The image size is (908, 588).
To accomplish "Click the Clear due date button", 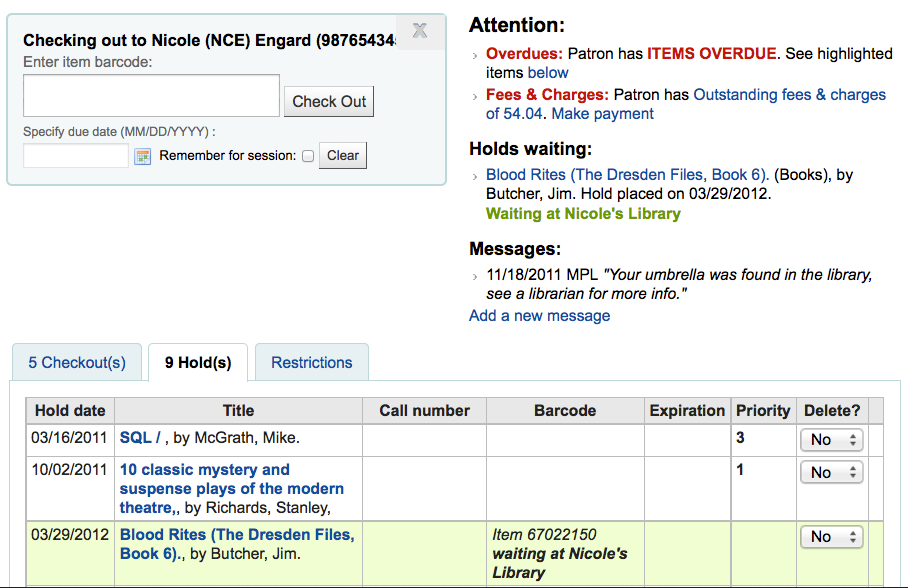I will tap(343, 155).
